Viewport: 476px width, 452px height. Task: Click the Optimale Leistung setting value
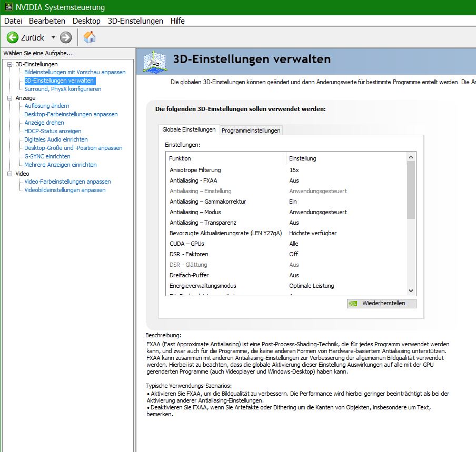312,286
